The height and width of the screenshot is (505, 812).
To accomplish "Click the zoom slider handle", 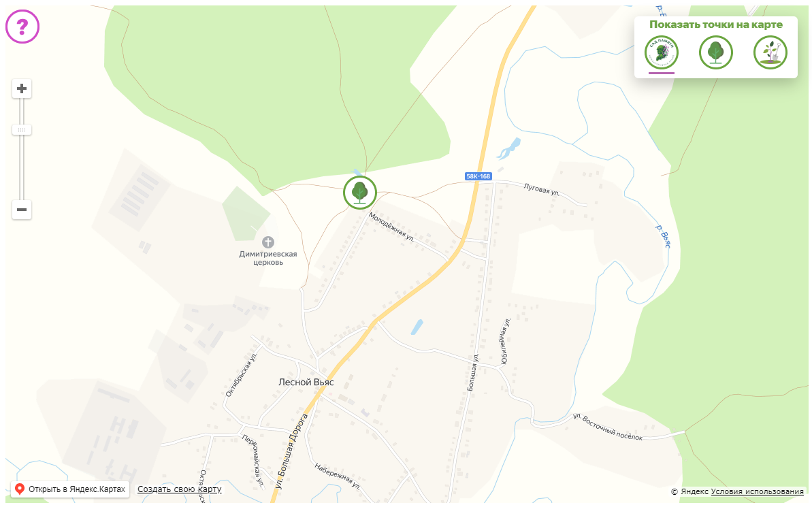I will pyautogui.click(x=22, y=130).
